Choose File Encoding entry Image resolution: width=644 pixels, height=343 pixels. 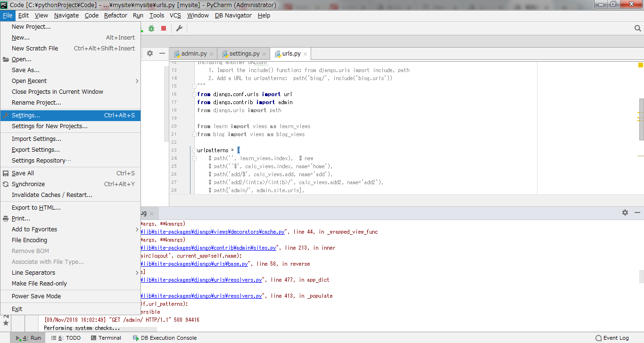pos(70,240)
